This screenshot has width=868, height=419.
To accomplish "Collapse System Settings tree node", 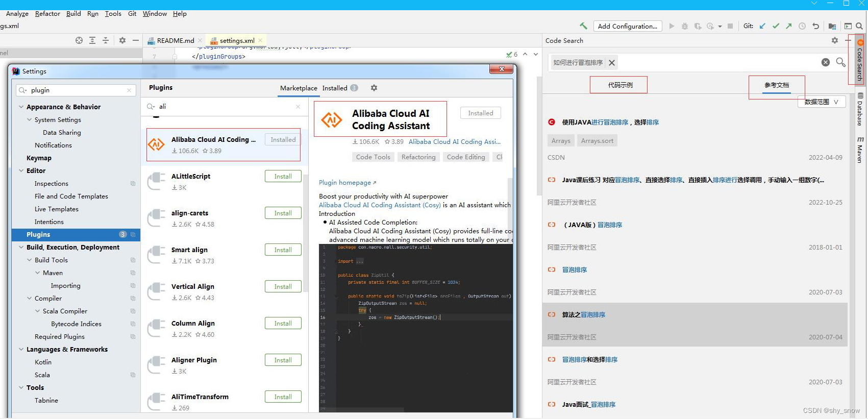I will coord(30,119).
